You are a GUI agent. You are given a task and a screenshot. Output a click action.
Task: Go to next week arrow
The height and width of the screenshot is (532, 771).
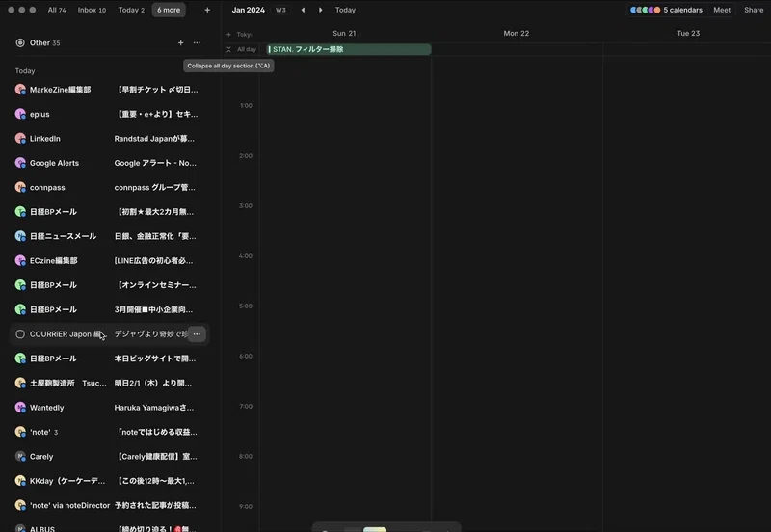pos(321,10)
